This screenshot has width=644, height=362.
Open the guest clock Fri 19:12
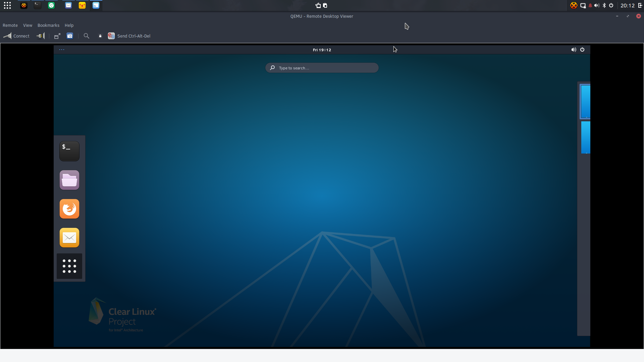tap(322, 50)
